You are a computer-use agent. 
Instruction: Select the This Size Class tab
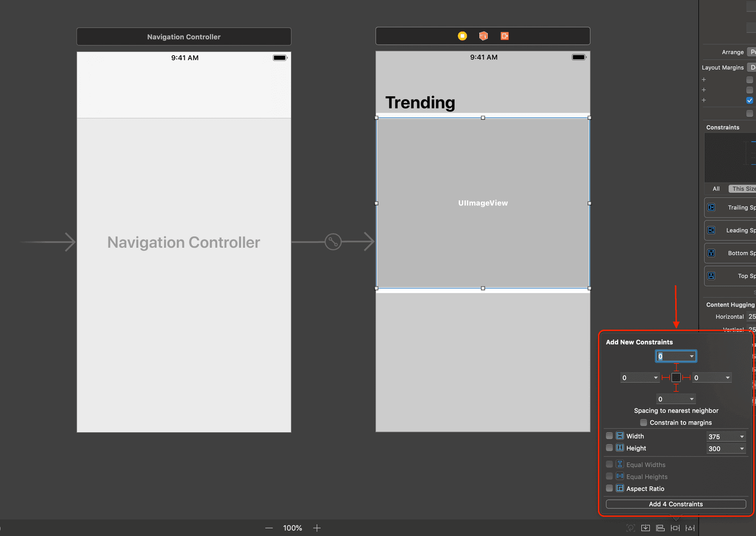(x=743, y=189)
